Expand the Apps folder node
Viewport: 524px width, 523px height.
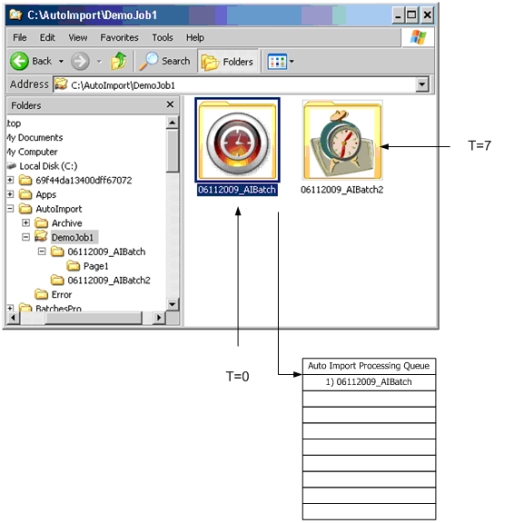[x=11, y=194]
